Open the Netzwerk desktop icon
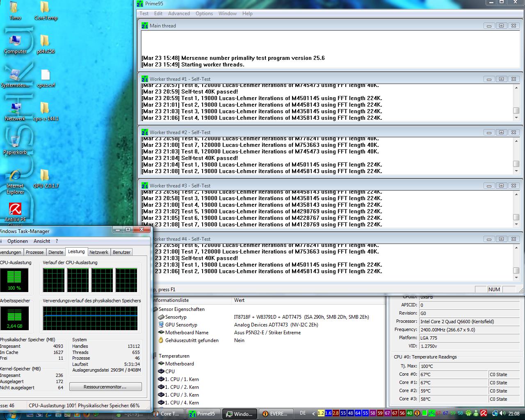Image resolution: width=525 pixels, height=420 pixels. click(15, 111)
